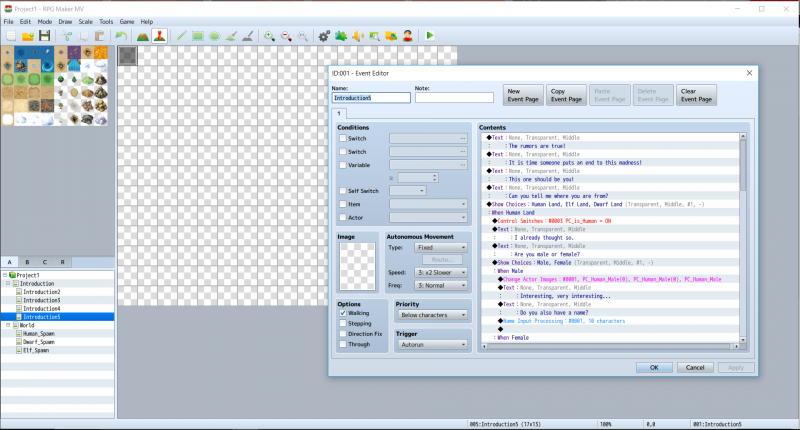Enable the Actor condition checkbox
The height and width of the screenshot is (430, 800).
pos(343,217)
